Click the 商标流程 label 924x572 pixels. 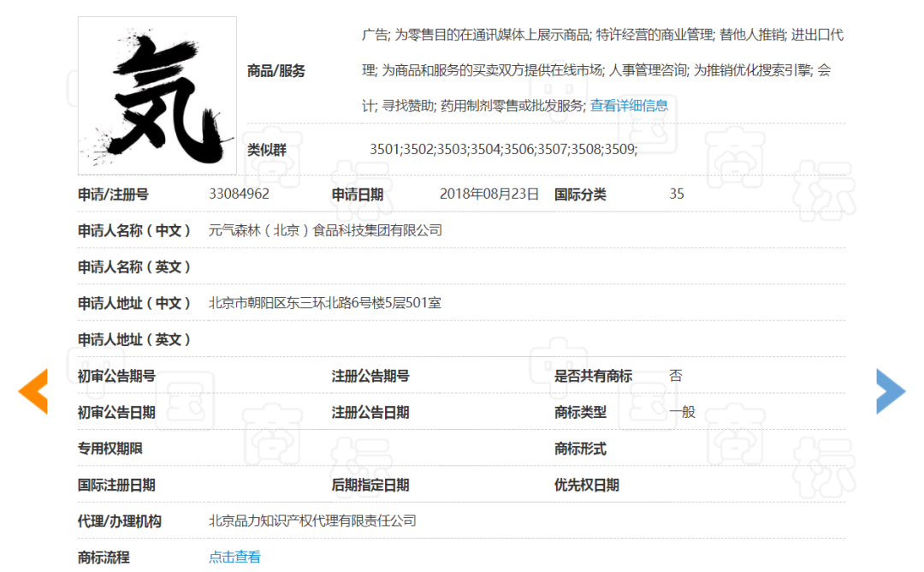[104, 557]
